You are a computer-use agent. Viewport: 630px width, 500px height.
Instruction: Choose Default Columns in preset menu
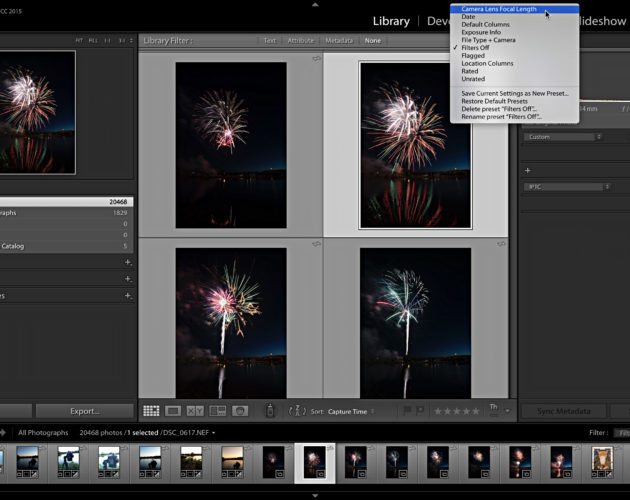click(514, 24)
